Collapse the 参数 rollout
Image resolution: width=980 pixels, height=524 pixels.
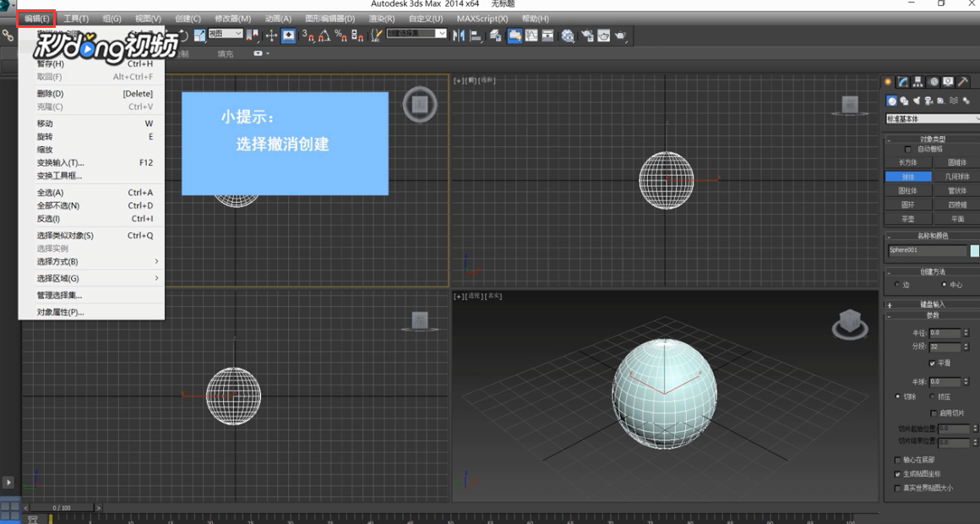pos(932,316)
